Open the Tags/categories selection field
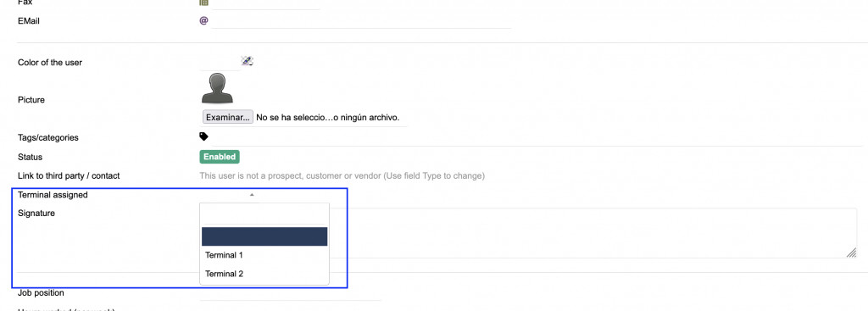Viewport: 868px width, 311px height. (x=536, y=137)
